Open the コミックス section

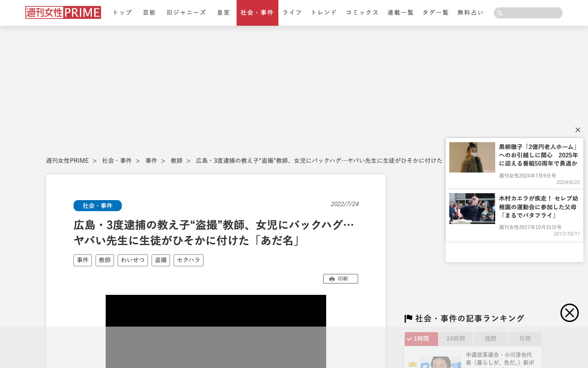click(x=362, y=13)
